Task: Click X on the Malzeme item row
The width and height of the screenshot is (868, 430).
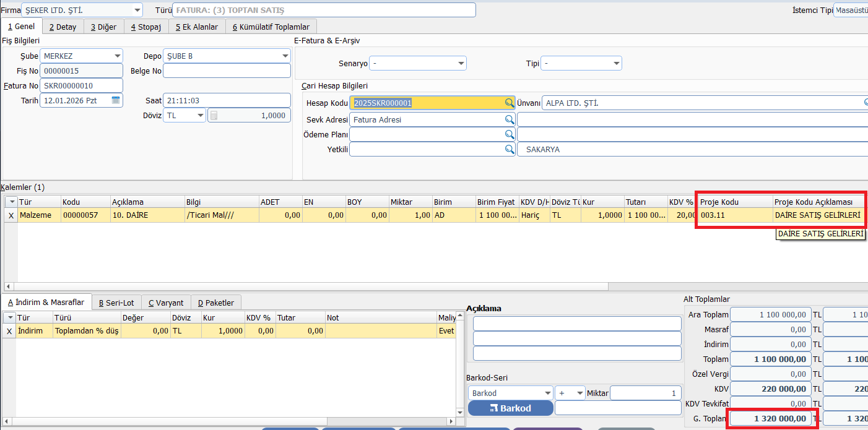Action: click(11, 215)
